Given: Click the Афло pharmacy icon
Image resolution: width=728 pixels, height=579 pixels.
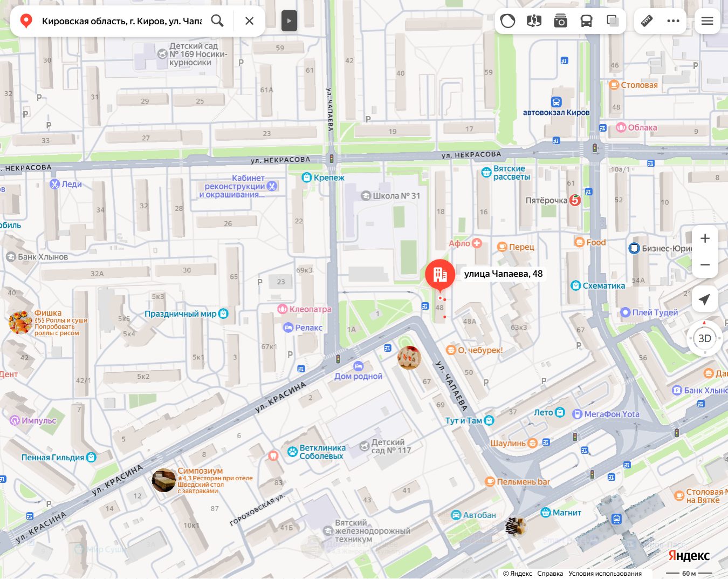Looking at the screenshot, I should (477, 243).
